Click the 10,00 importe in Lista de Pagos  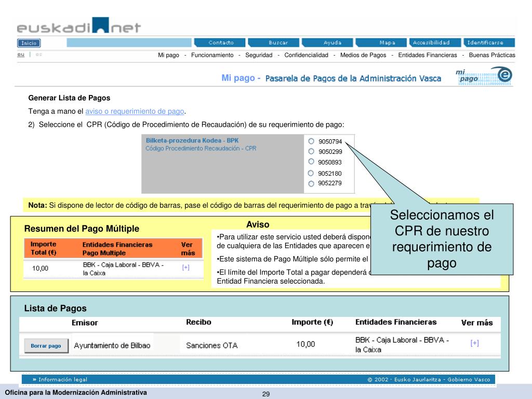(x=305, y=344)
